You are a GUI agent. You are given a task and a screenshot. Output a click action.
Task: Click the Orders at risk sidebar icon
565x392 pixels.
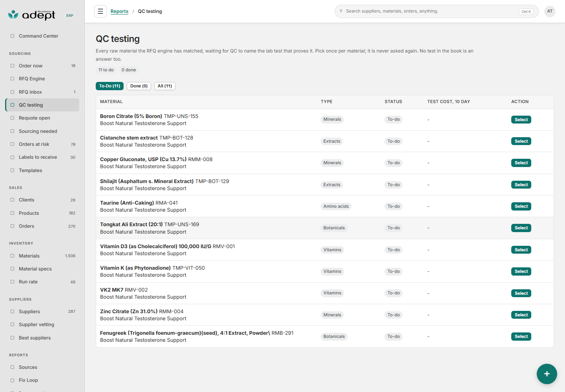pos(12,144)
